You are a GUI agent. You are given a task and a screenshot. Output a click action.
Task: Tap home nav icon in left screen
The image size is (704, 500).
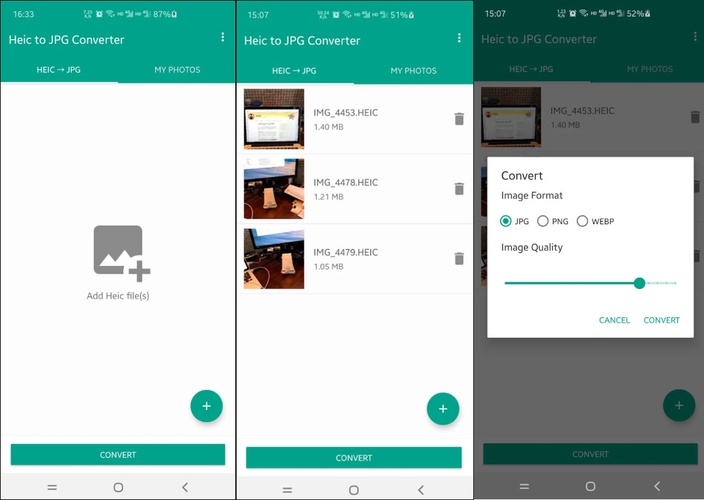[x=119, y=487]
